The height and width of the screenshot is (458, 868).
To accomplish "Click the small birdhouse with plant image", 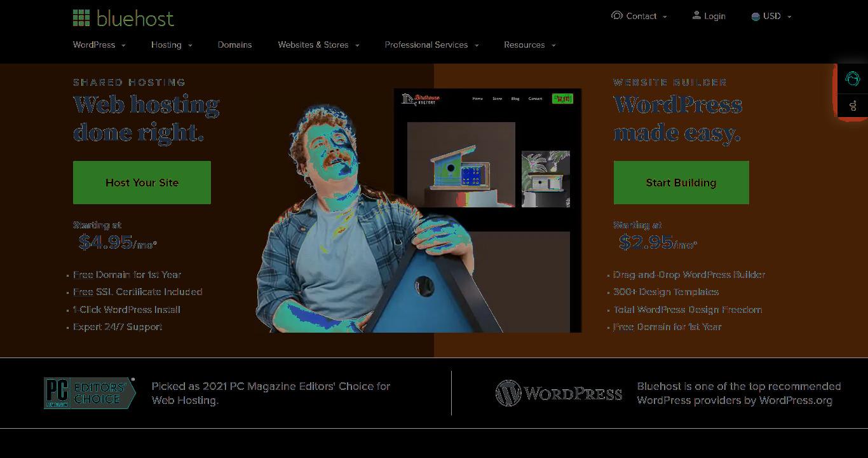I will (546, 179).
